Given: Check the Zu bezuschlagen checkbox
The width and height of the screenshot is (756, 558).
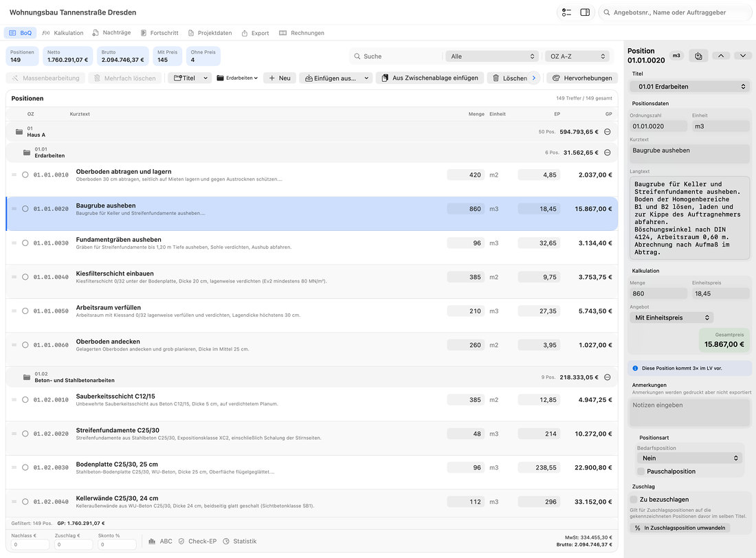Looking at the screenshot, I should point(634,500).
